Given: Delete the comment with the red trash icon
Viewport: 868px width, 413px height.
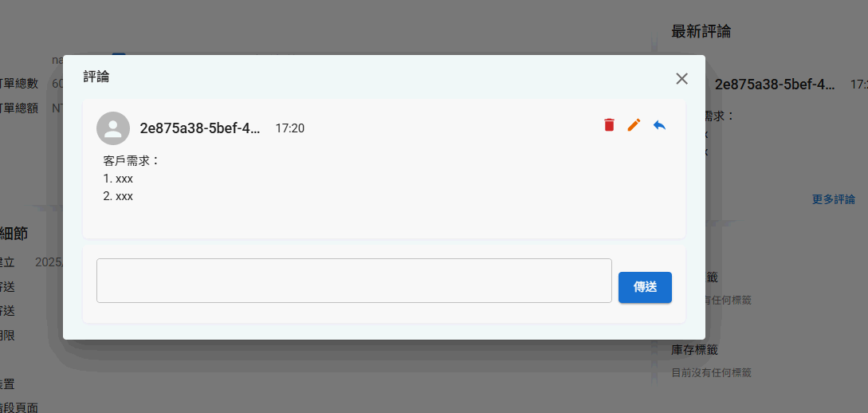Looking at the screenshot, I should (x=609, y=125).
